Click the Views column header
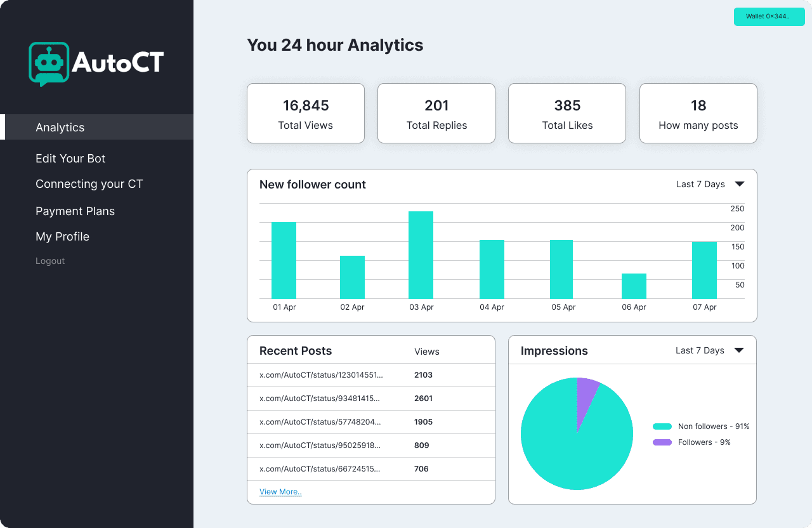Image resolution: width=812 pixels, height=528 pixels. 427,352
